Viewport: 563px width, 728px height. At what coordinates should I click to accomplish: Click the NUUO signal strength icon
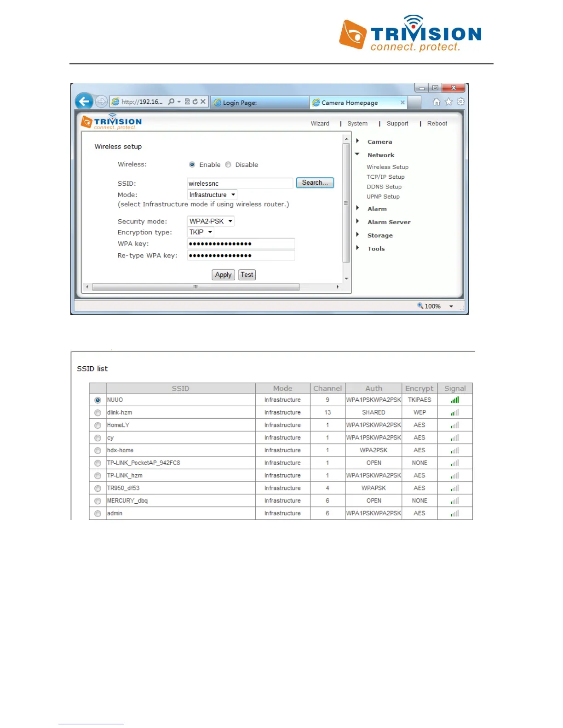tap(455, 400)
